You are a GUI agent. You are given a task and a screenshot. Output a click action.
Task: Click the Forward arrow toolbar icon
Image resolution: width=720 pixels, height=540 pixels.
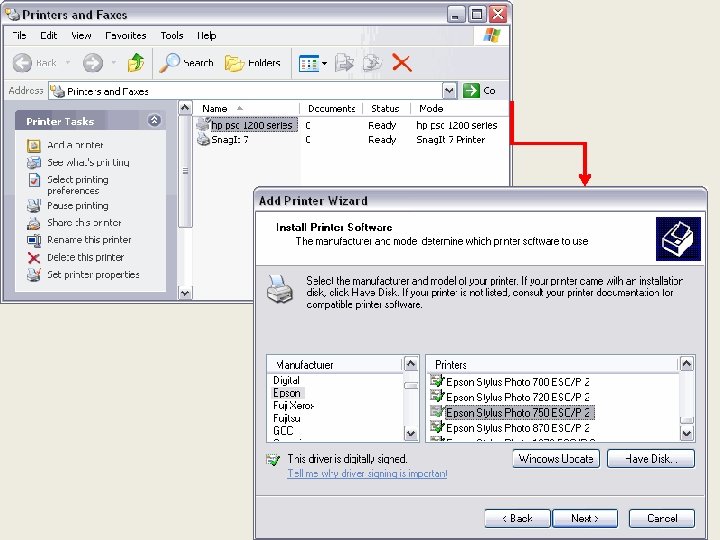click(x=93, y=62)
